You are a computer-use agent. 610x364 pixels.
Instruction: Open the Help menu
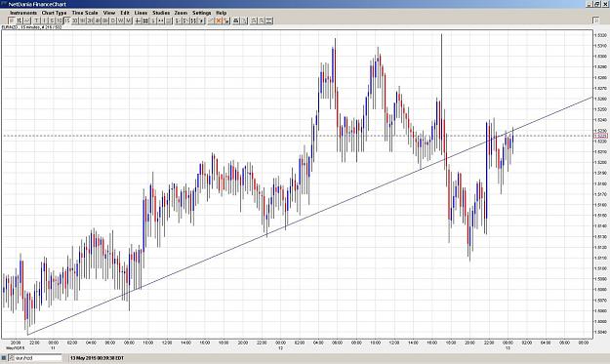(x=221, y=13)
